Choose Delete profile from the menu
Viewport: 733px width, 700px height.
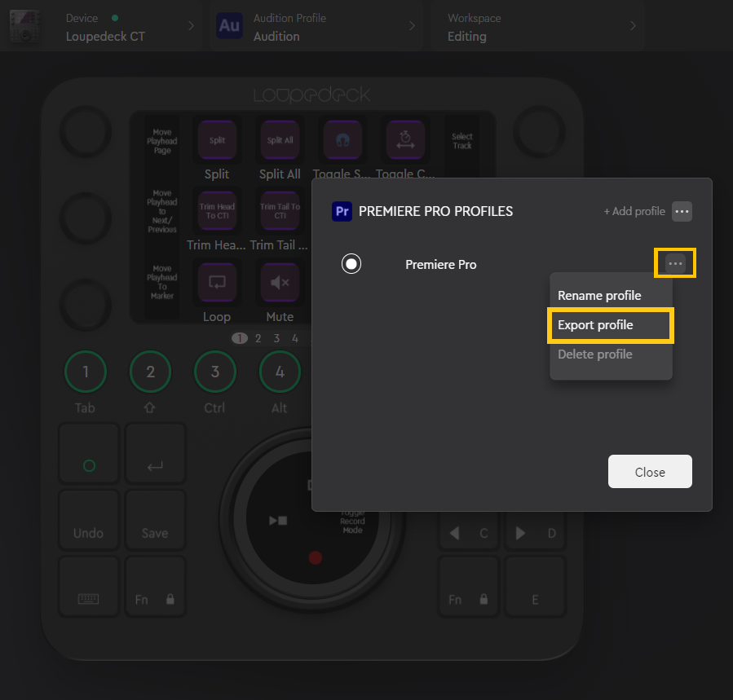[595, 354]
